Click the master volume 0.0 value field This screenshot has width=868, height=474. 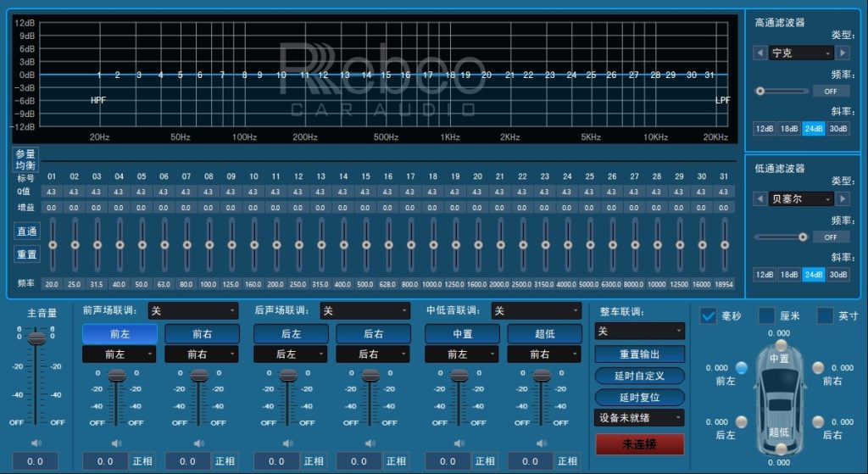(35, 461)
